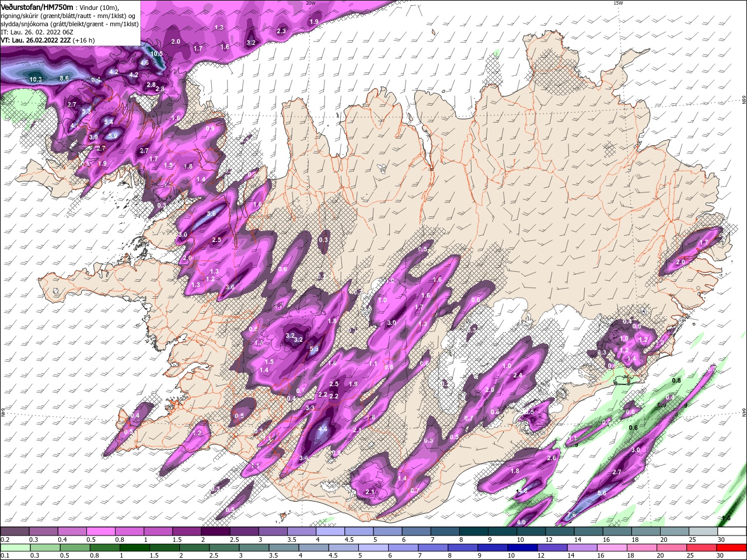
Task: Click the 0.1 label on the rain scale
Action: coord(4,555)
